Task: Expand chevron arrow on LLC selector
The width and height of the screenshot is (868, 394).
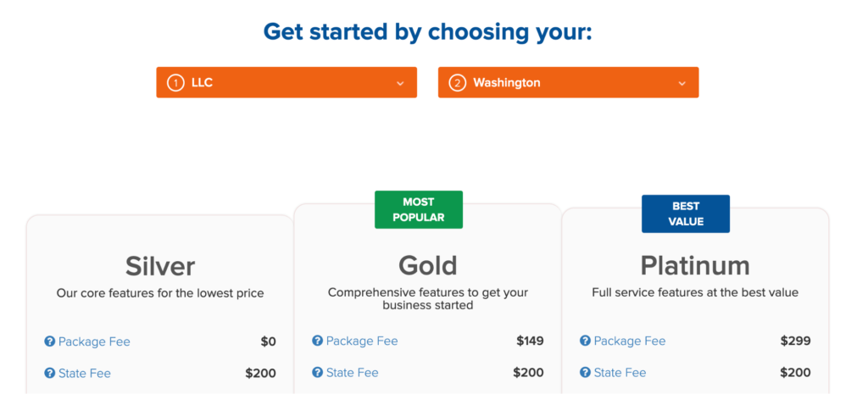Action: pyautogui.click(x=400, y=84)
